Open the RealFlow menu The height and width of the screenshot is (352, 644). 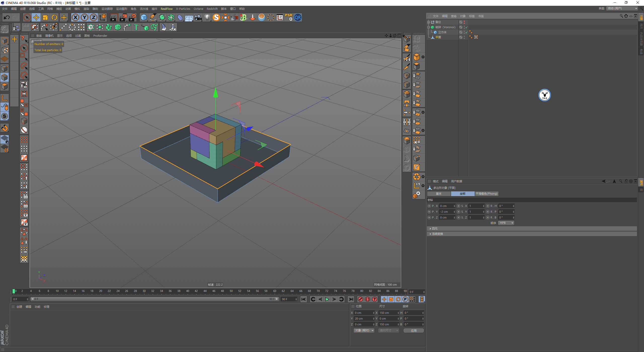pos(167,9)
